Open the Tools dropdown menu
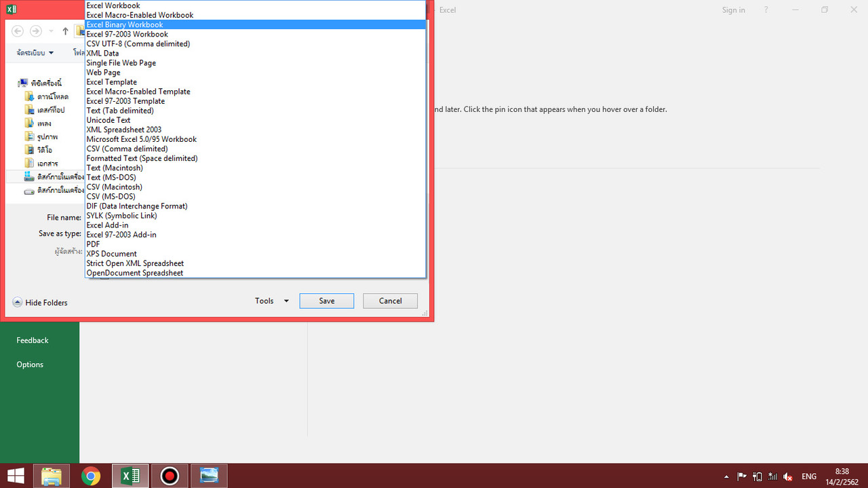Viewport: 868px width, 488px height. [x=271, y=301]
